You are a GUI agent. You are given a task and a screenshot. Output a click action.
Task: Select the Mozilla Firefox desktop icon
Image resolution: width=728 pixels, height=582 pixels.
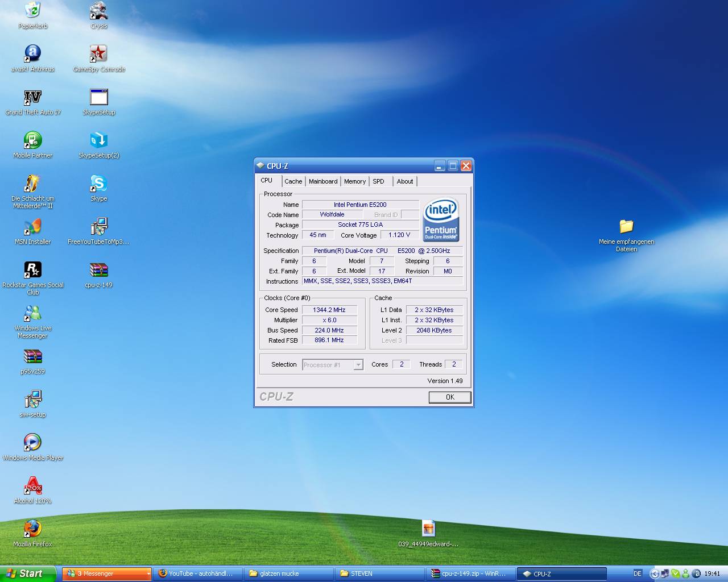click(x=33, y=529)
